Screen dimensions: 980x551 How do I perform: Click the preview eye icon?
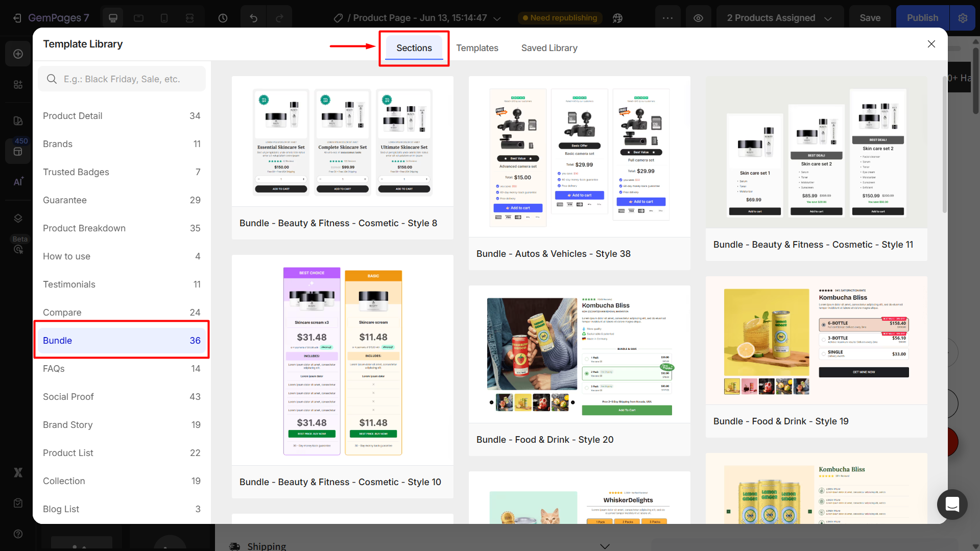[698, 18]
